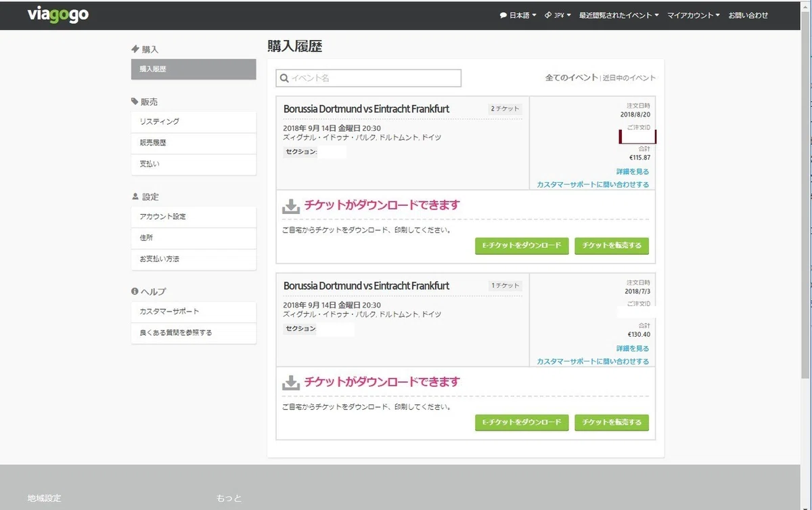Open the 日本語 language dropdown
Viewport: 812px width, 510px height.
click(518, 16)
